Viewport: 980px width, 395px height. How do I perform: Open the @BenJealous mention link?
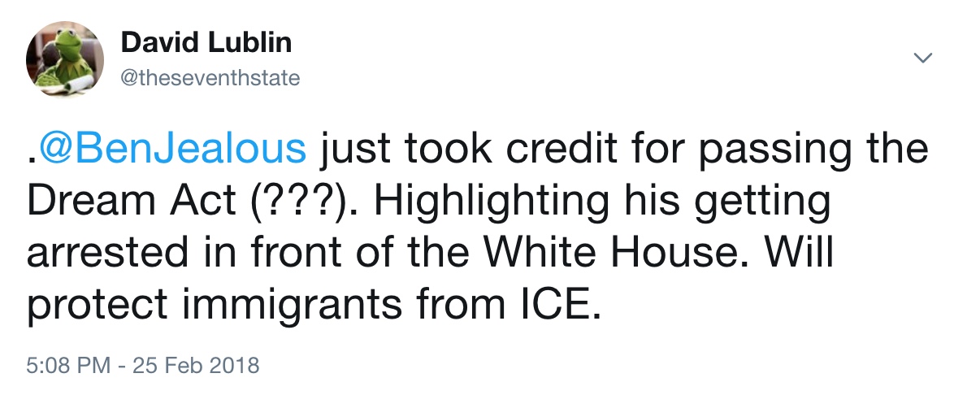[172, 151]
